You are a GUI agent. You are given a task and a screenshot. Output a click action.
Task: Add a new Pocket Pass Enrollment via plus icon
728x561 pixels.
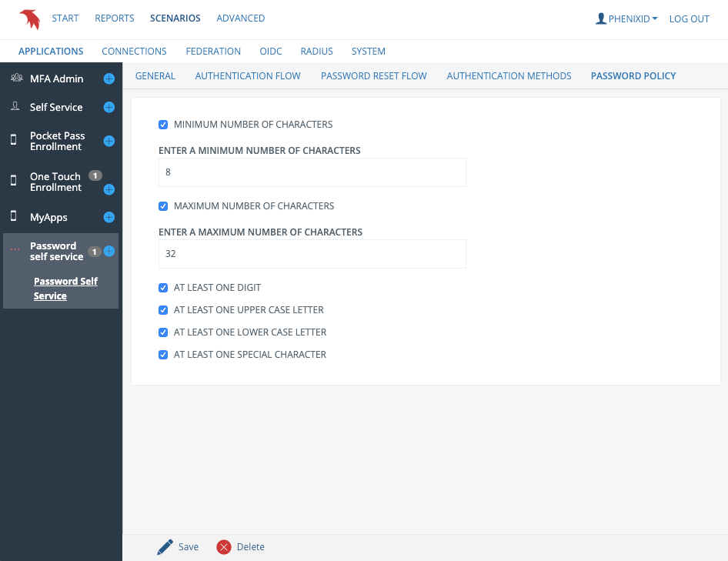coord(109,141)
